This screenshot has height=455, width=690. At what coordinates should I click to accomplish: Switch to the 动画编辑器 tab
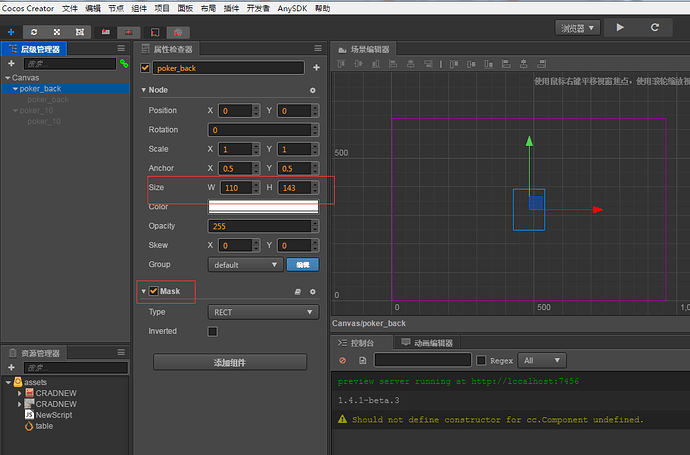coord(427,342)
